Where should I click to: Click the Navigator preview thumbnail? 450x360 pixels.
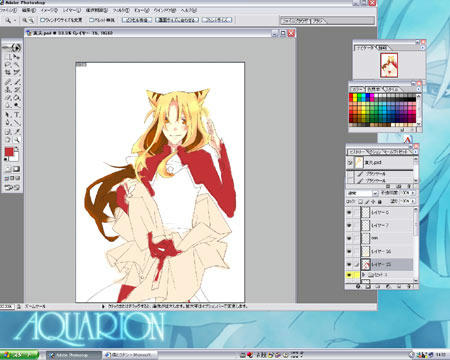click(389, 65)
